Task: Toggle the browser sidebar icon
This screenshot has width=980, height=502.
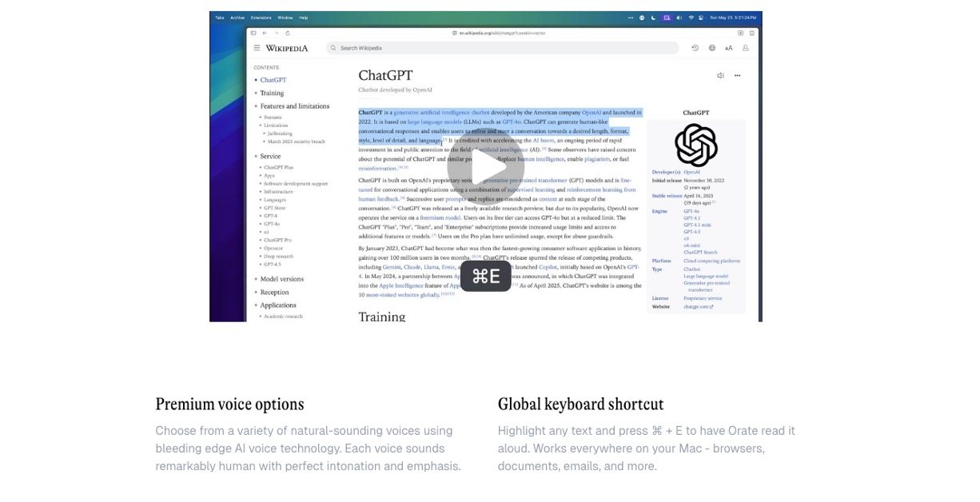Action: click(x=253, y=33)
